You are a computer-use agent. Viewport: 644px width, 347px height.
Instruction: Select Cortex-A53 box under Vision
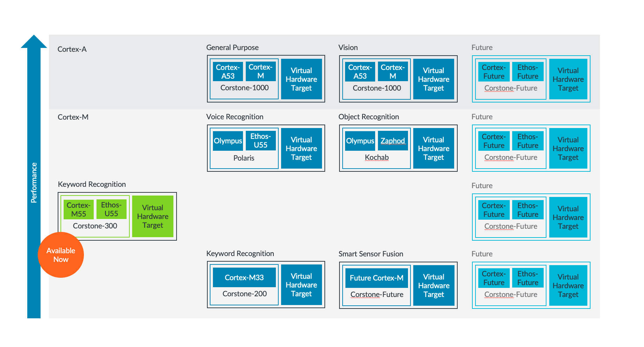(x=360, y=71)
